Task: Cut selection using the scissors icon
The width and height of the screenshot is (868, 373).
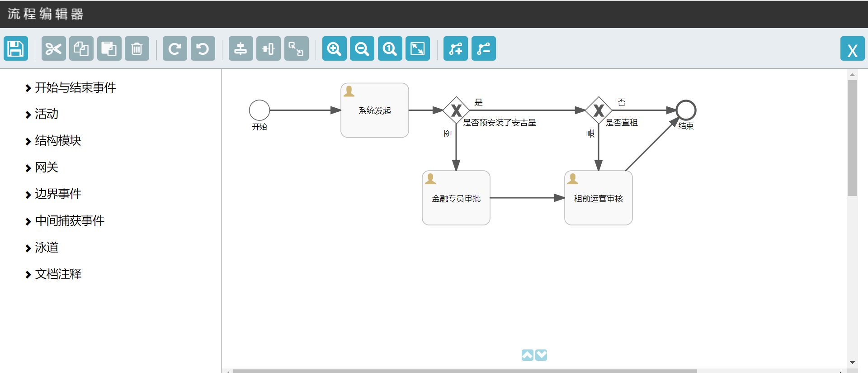Action: [x=53, y=48]
